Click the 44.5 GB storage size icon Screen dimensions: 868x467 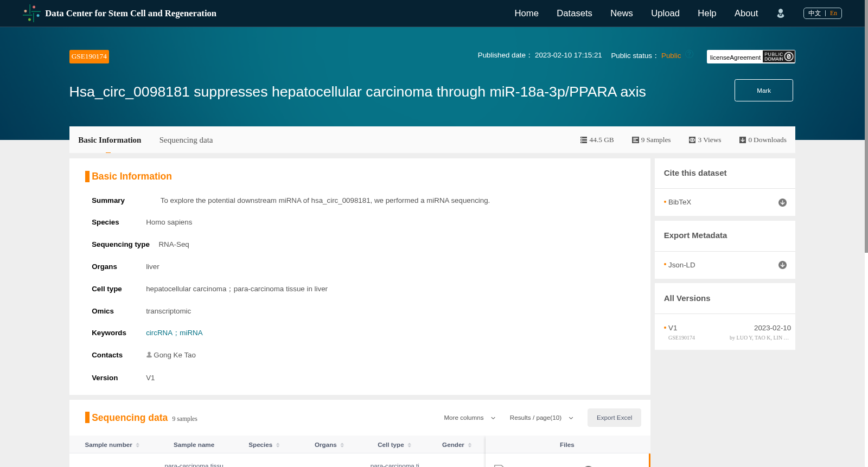[584, 140]
